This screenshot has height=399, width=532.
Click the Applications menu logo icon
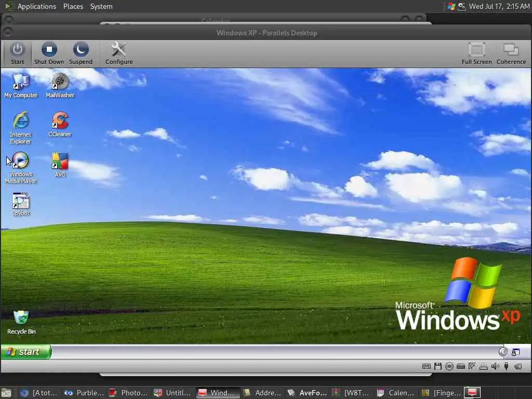[9, 6]
